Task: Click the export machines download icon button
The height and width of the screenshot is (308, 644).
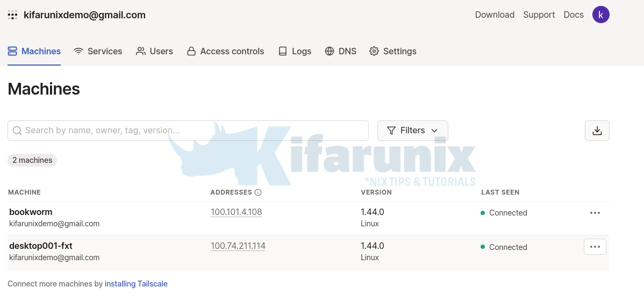Action: [597, 131]
